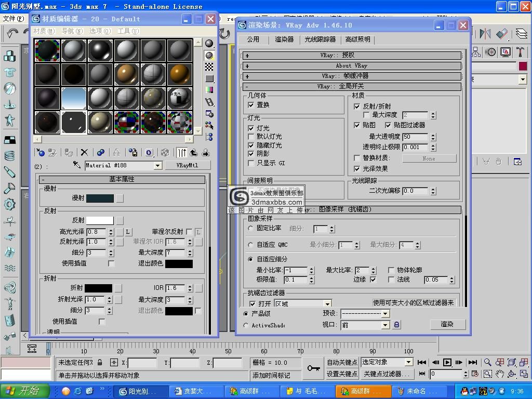Image resolution: width=532 pixels, height=399 pixels.
Task: Click the lock viewport icon next to 前
Action: point(396,325)
